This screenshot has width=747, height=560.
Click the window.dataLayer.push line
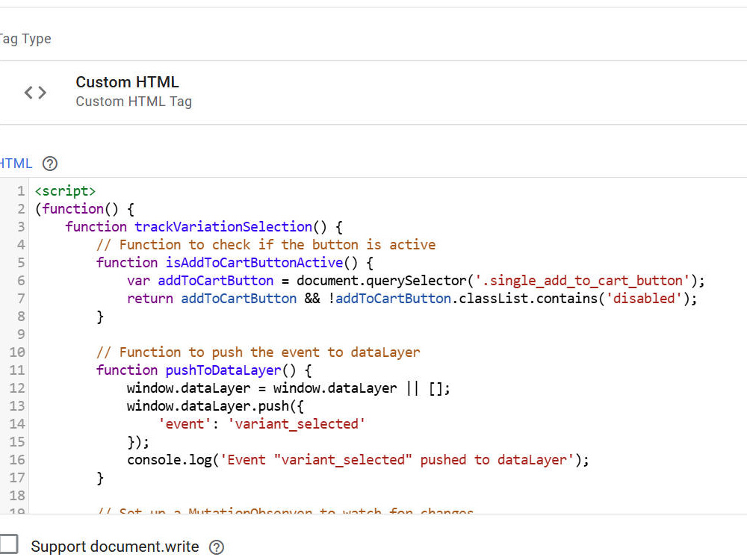pos(215,406)
